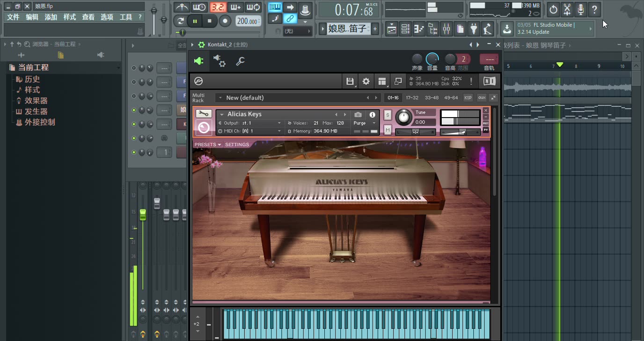Open the 编辑 menu

point(32,17)
